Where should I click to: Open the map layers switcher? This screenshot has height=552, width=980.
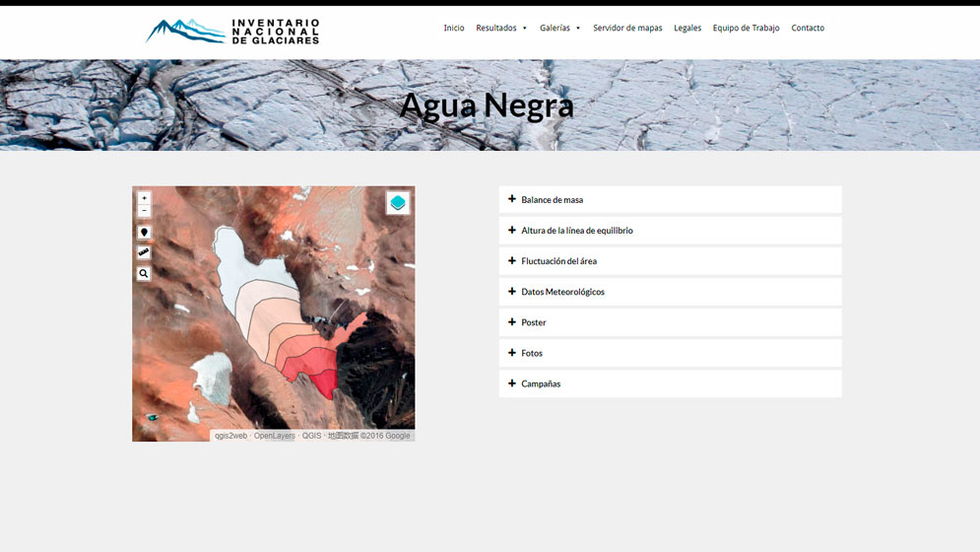398,203
